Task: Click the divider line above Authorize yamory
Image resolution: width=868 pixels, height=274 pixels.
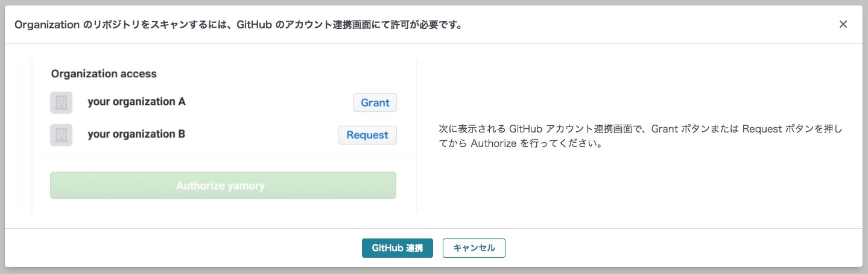Action: pos(223,158)
